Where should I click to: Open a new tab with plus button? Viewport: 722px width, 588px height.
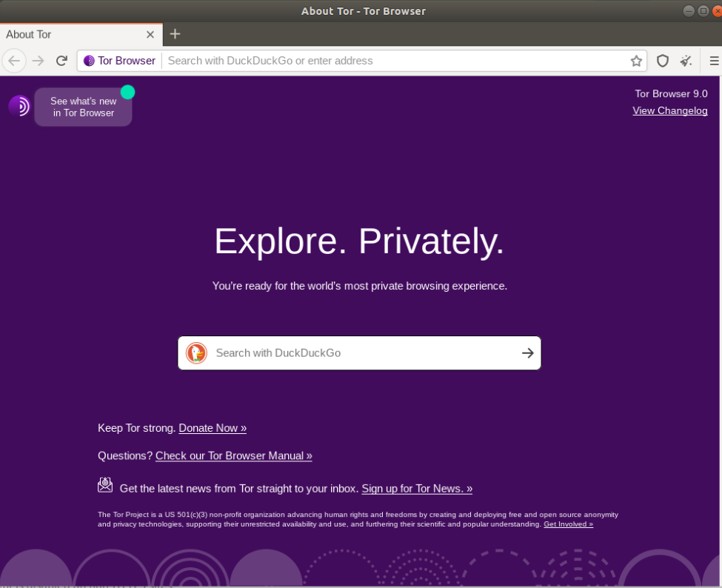pyautogui.click(x=175, y=34)
